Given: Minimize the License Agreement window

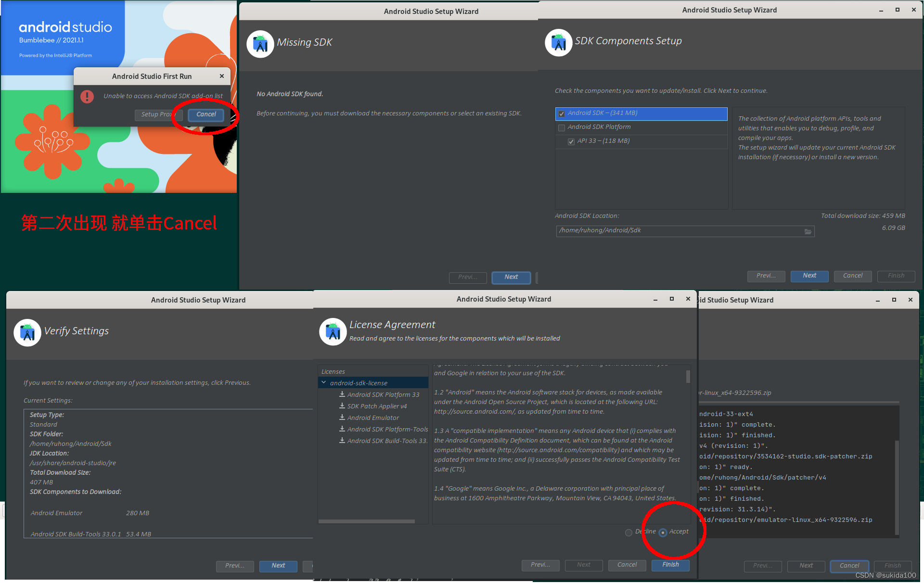Looking at the screenshot, I should pos(655,299).
